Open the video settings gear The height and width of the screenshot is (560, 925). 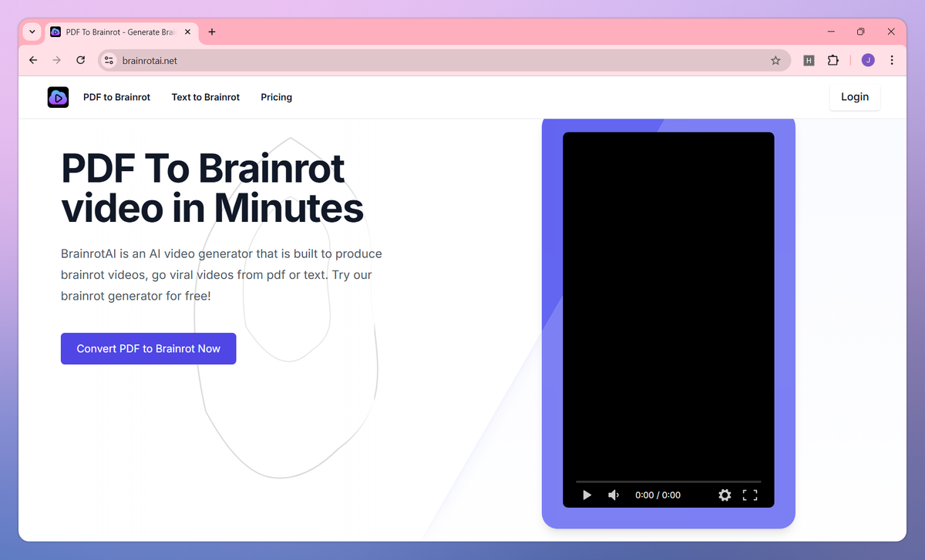725,495
